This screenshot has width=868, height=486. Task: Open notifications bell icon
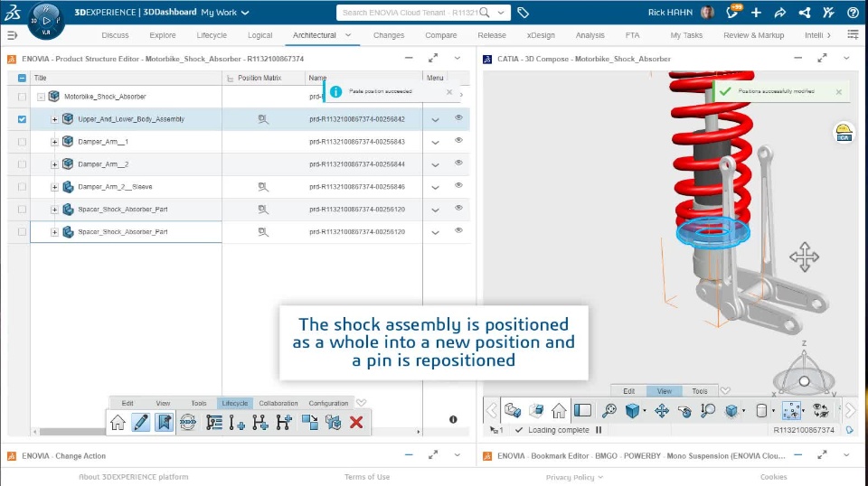(x=733, y=12)
